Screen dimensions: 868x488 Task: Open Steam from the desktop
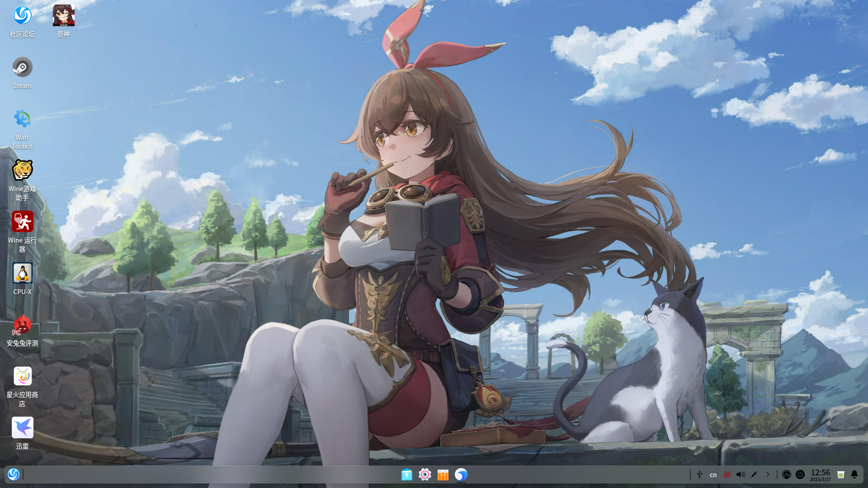tap(22, 66)
